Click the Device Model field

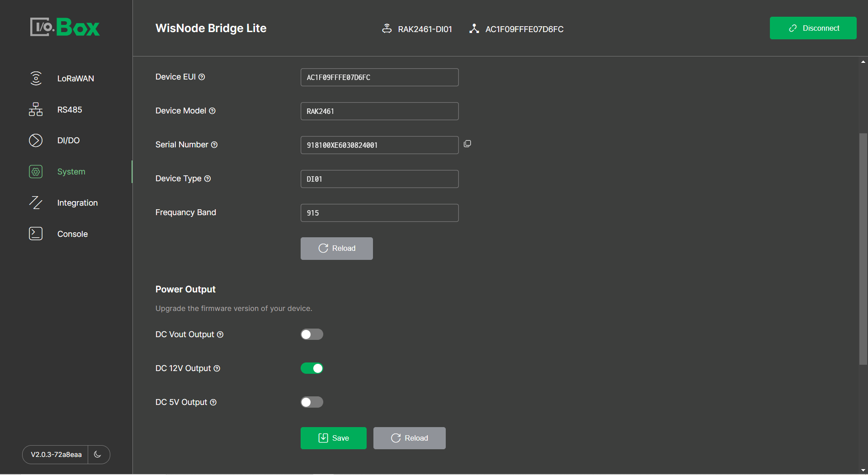coord(380,111)
